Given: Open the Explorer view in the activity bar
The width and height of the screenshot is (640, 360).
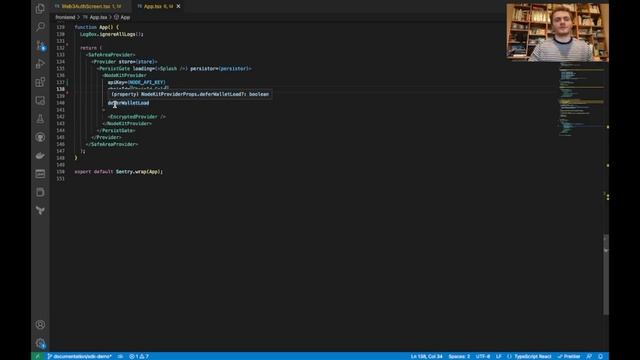Looking at the screenshot, I should click(40, 8).
